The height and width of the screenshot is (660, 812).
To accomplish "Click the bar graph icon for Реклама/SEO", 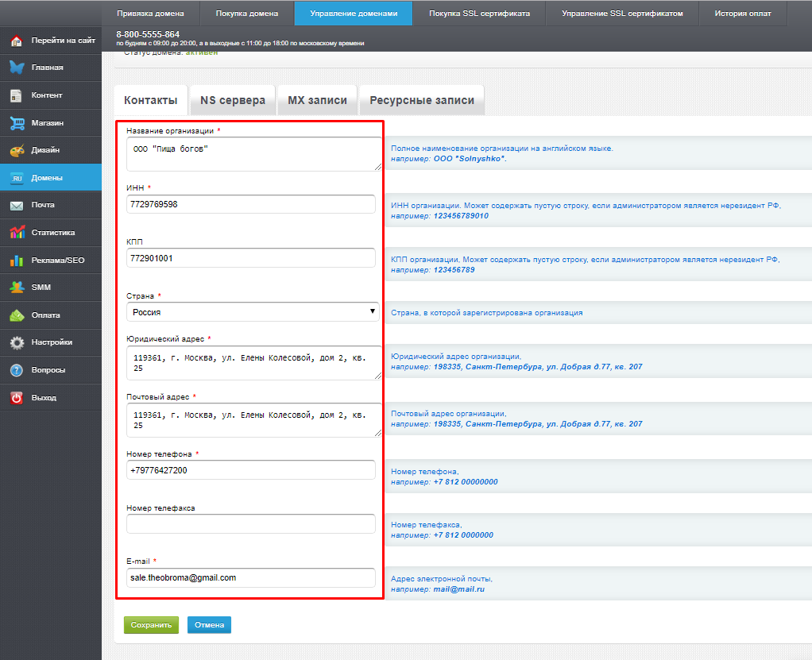I will pos(17,261).
